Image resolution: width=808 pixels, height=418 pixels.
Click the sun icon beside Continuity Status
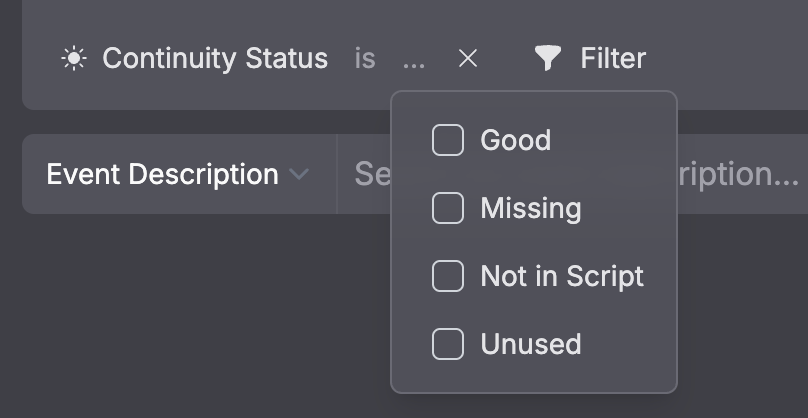click(x=74, y=59)
